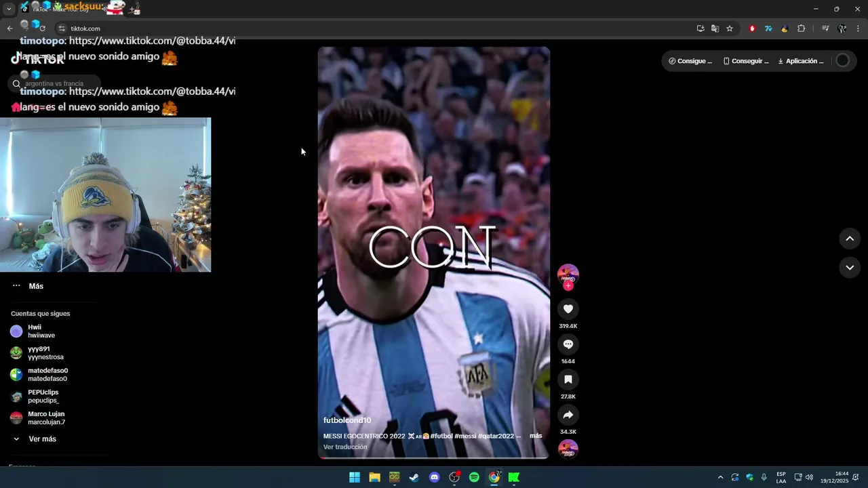Expand the caption with the más link
The width and height of the screenshot is (868, 488).
[x=536, y=436]
